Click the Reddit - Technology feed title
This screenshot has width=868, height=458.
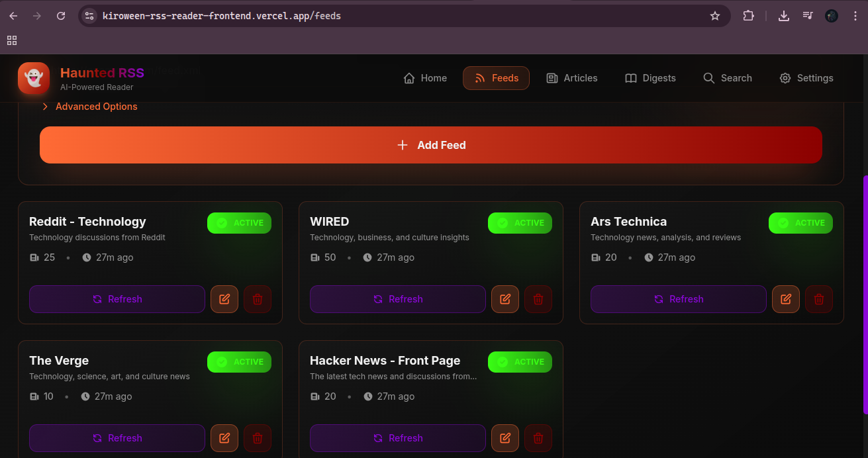87,222
